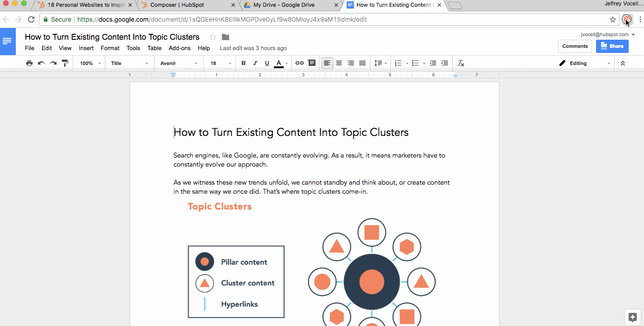Click the Undo icon
Screen dimensions: 644x326
coord(41,63)
